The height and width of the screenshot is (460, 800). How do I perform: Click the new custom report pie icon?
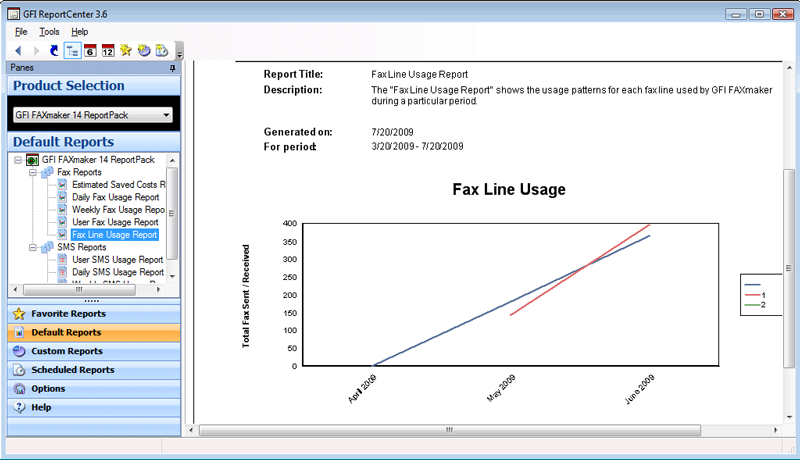[x=144, y=50]
